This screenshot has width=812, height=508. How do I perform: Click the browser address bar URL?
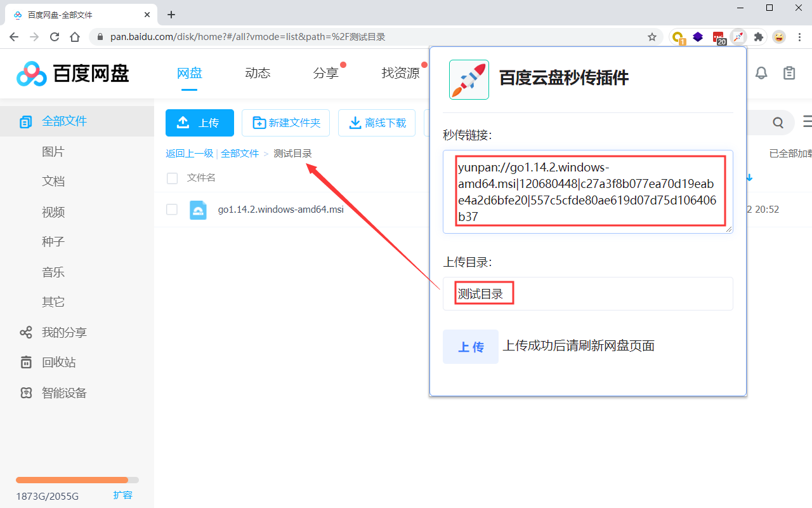[248, 37]
